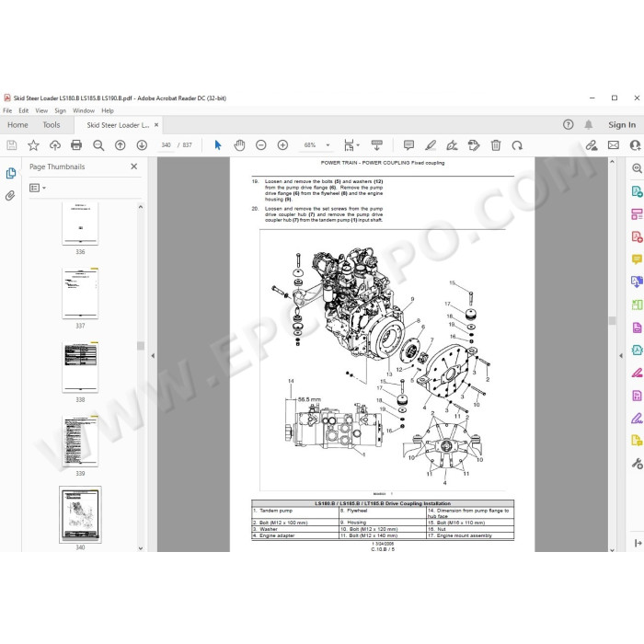644x644 pixels.
Task: Open the sign document pen tool
Action: [x=453, y=145]
